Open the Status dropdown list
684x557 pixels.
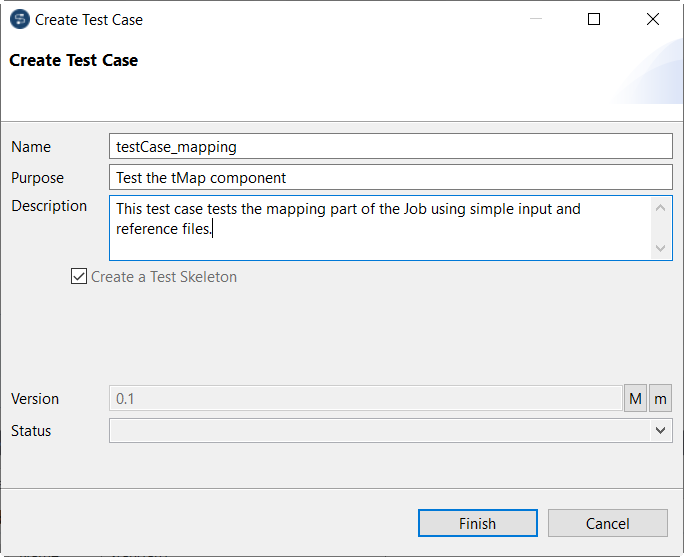tap(660, 431)
